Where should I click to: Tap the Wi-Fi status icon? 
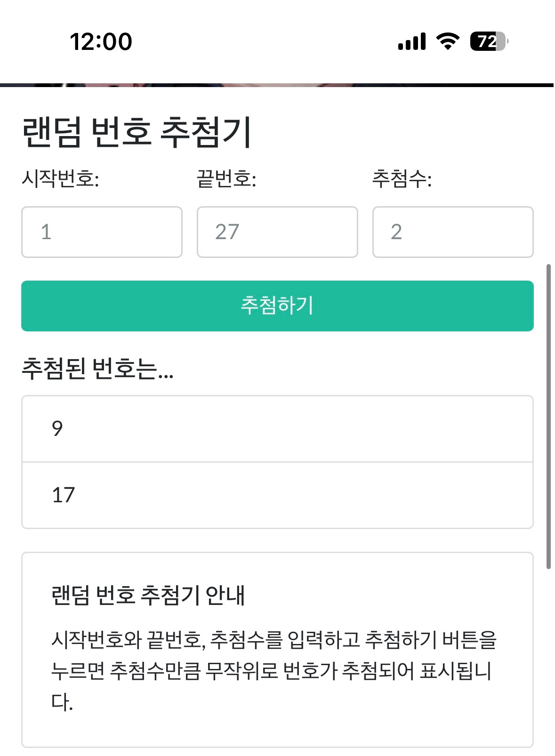click(448, 41)
